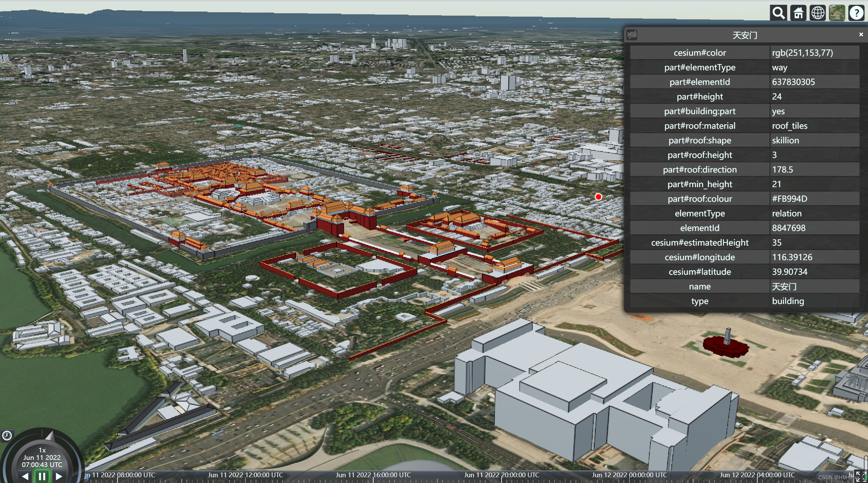
Task: Click the cesium#longitude property label
Action: coord(700,257)
